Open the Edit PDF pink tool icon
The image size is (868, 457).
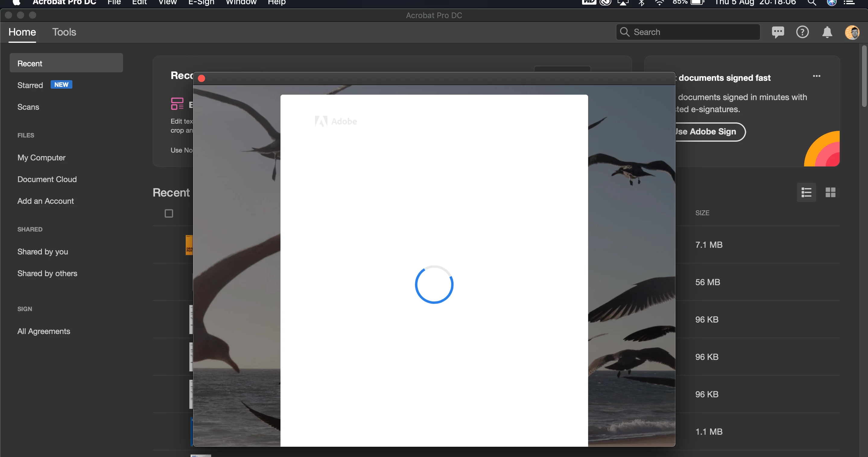177,104
